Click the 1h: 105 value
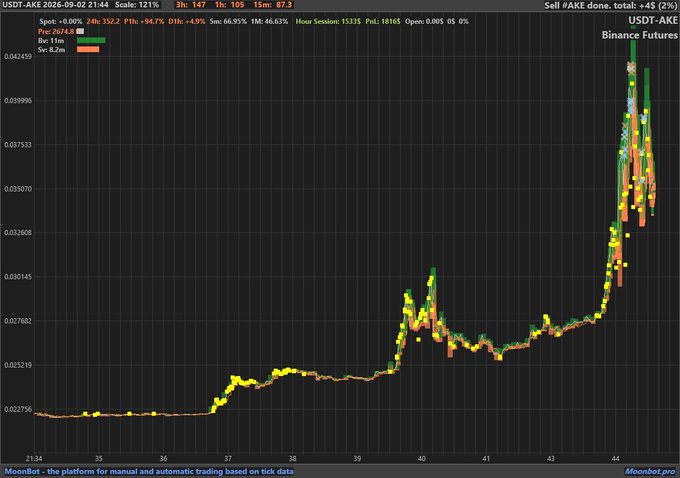 (x=229, y=5)
